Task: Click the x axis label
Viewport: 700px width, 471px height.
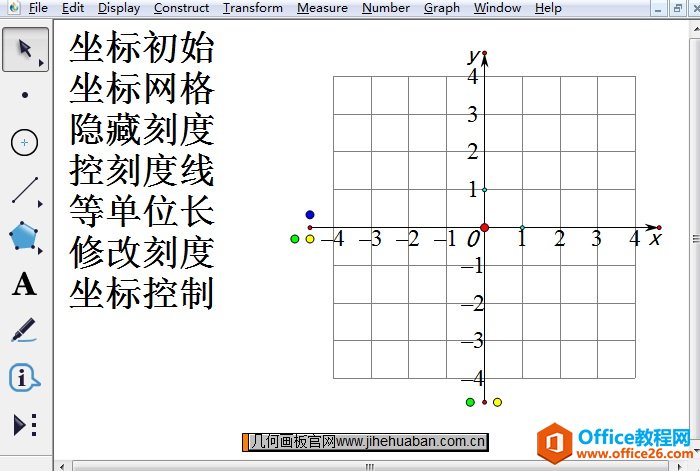Action: click(x=655, y=239)
